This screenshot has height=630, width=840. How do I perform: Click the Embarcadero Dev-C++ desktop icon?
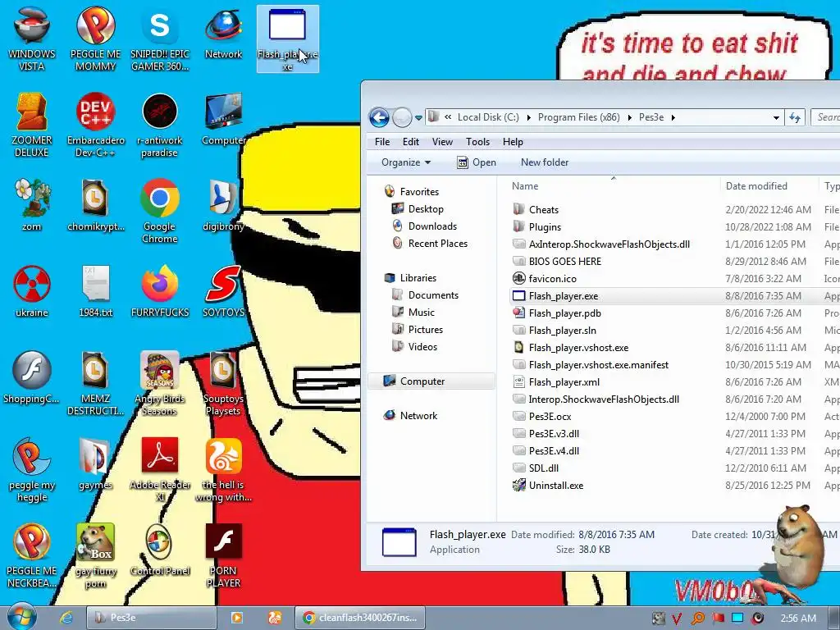(95, 125)
